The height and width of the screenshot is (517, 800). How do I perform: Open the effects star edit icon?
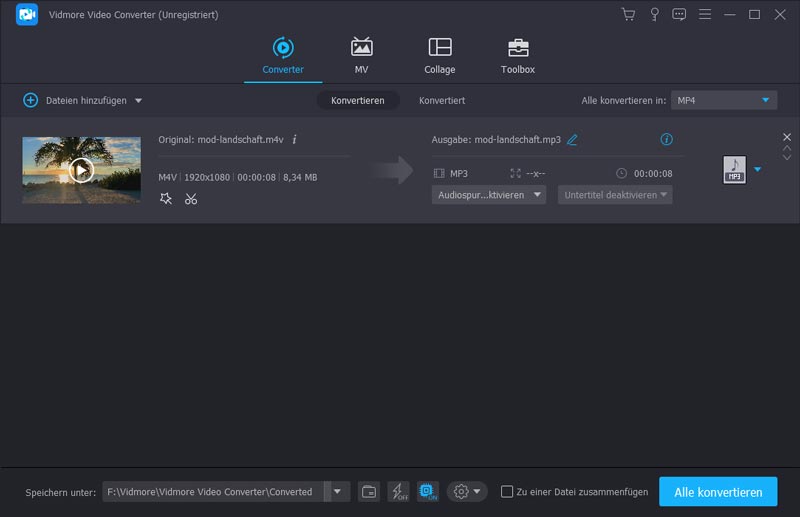[166, 199]
